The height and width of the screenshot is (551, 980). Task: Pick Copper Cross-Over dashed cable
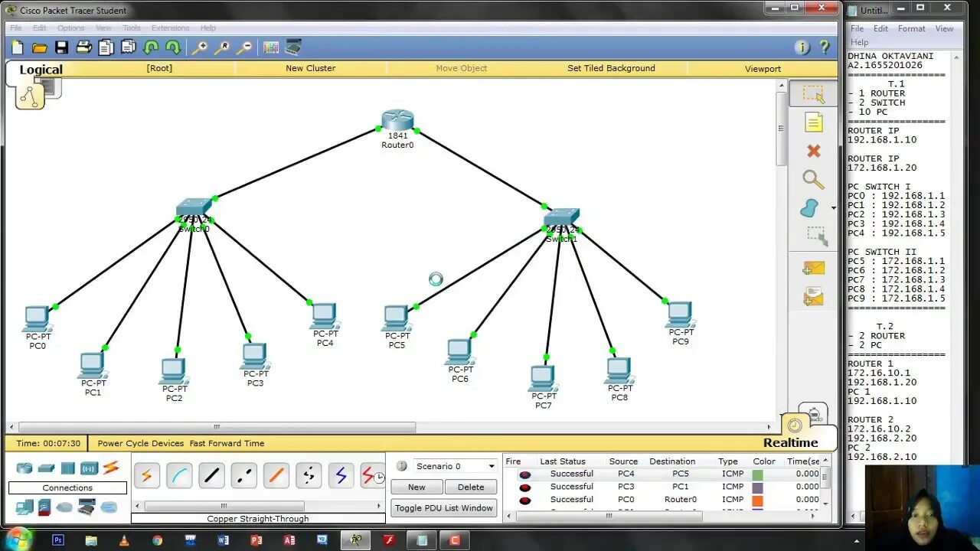coord(243,475)
